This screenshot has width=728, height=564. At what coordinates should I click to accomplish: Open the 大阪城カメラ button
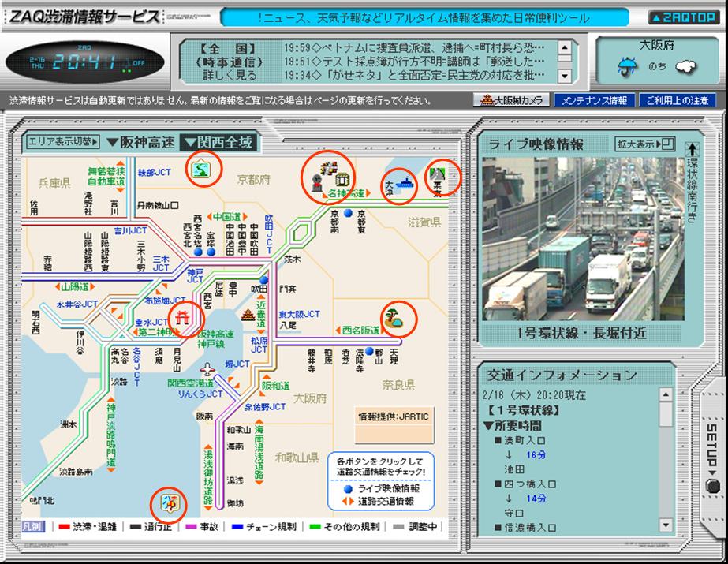coord(512,100)
